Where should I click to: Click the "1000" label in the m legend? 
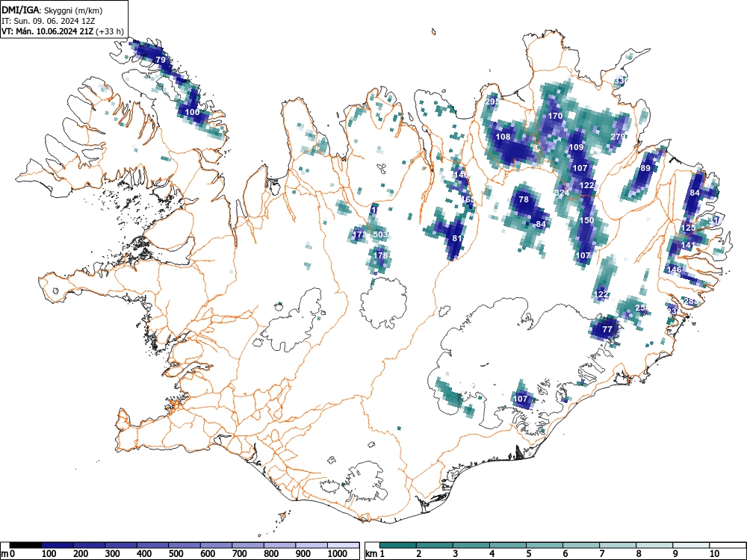point(338,554)
